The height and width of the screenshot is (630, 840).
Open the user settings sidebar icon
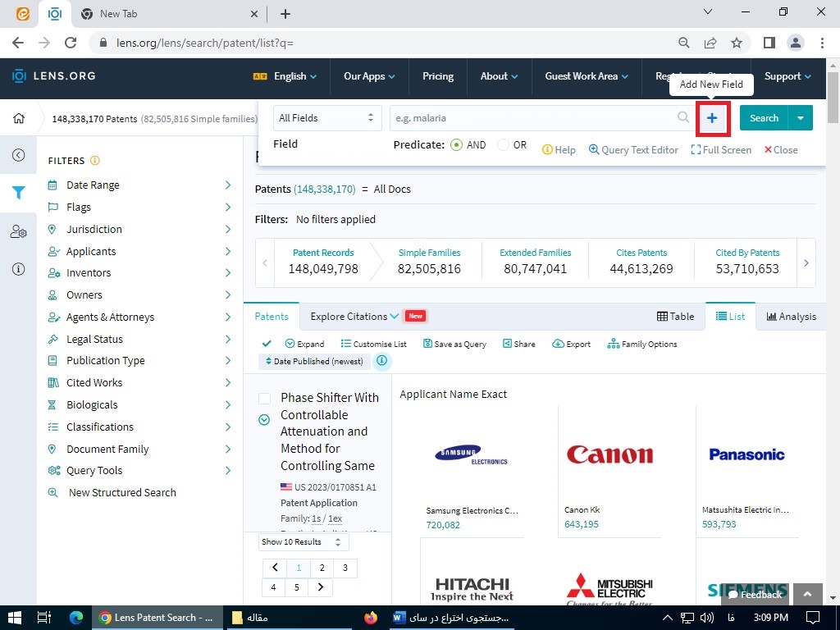tap(18, 232)
